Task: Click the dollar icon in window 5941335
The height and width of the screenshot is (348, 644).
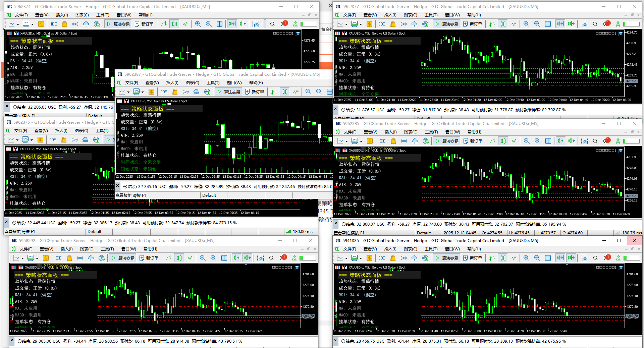Action: pyautogui.click(x=369, y=258)
